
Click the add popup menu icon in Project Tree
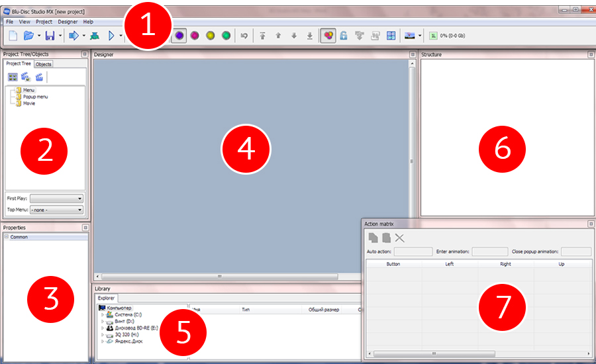click(x=26, y=77)
